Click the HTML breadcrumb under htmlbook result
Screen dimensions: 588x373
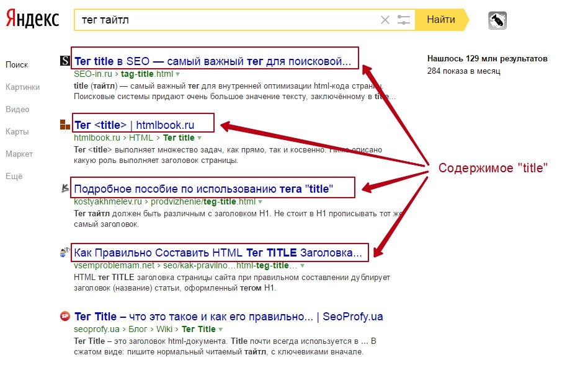pyautogui.click(x=141, y=138)
